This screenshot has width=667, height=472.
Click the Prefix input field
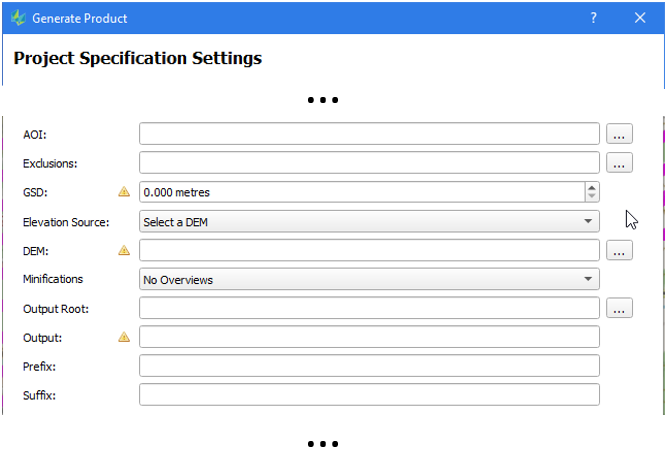coord(369,366)
